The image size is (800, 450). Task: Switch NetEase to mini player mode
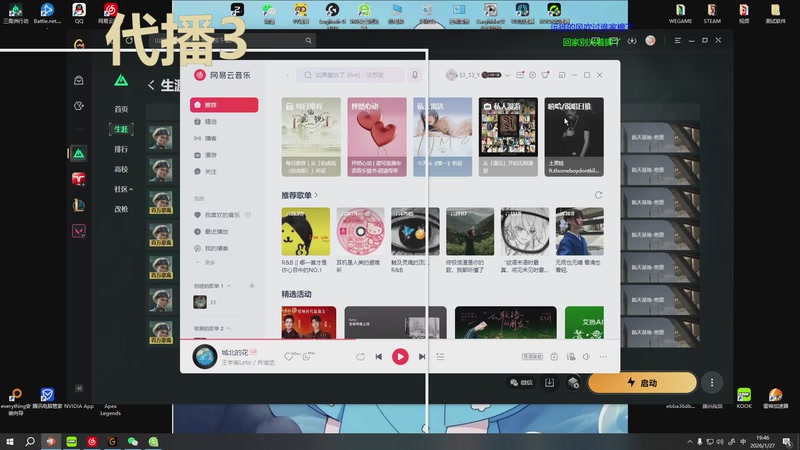[562, 75]
